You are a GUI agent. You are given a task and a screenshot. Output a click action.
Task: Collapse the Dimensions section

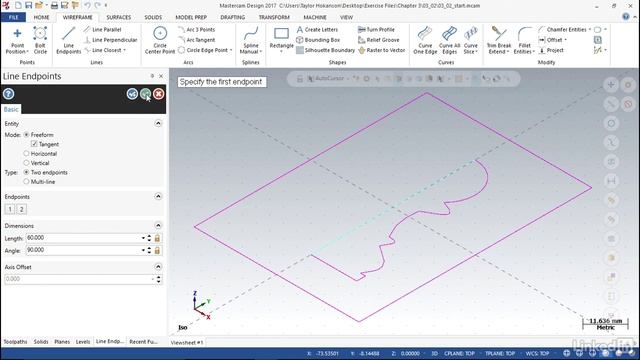[x=158, y=225]
